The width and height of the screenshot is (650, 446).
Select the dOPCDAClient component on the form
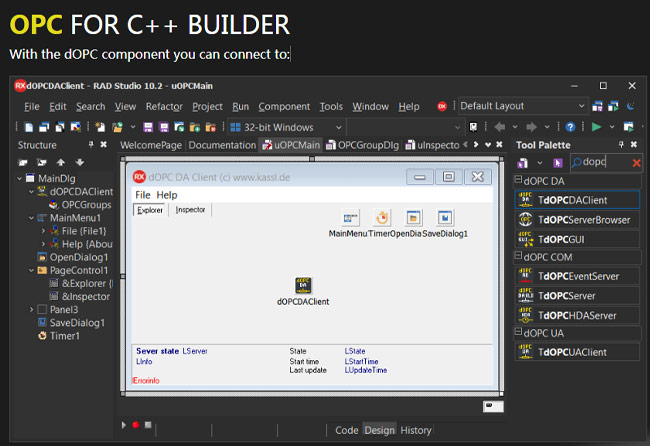click(x=303, y=285)
